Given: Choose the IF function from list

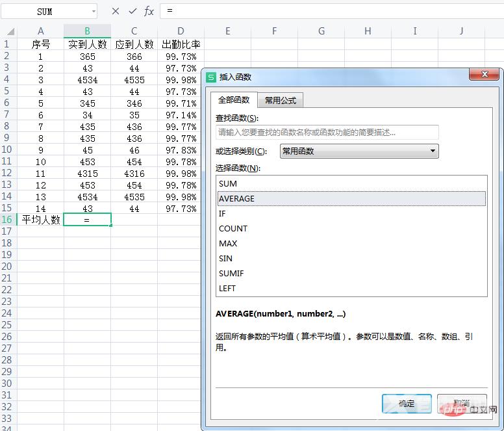Looking at the screenshot, I should click(x=223, y=213).
